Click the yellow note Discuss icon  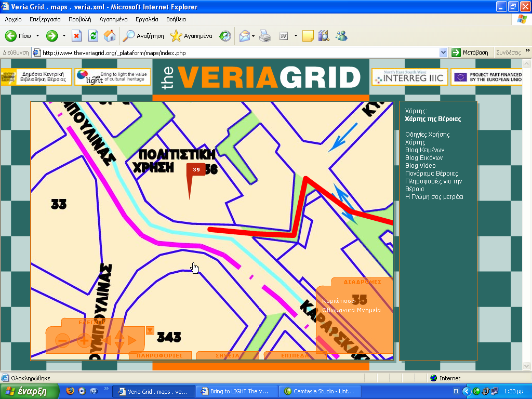point(308,36)
